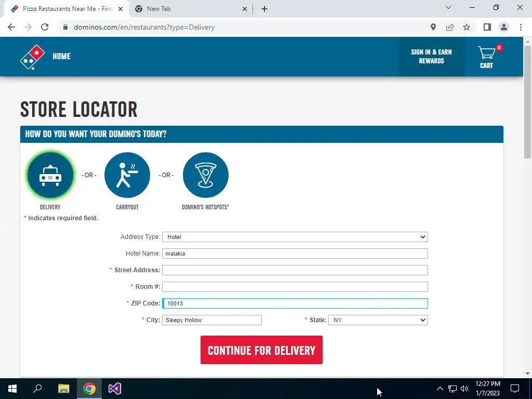Close the New Tab tab
Image resolution: width=532 pixels, height=399 pixels.
(x=245, y=9)
